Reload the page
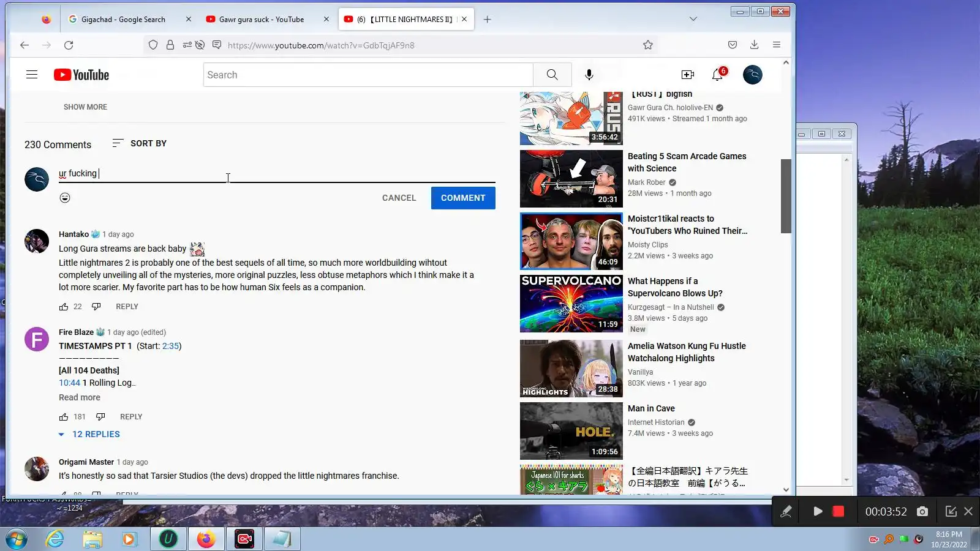This screenshot has width=980, height=551. tap(69, 45)
